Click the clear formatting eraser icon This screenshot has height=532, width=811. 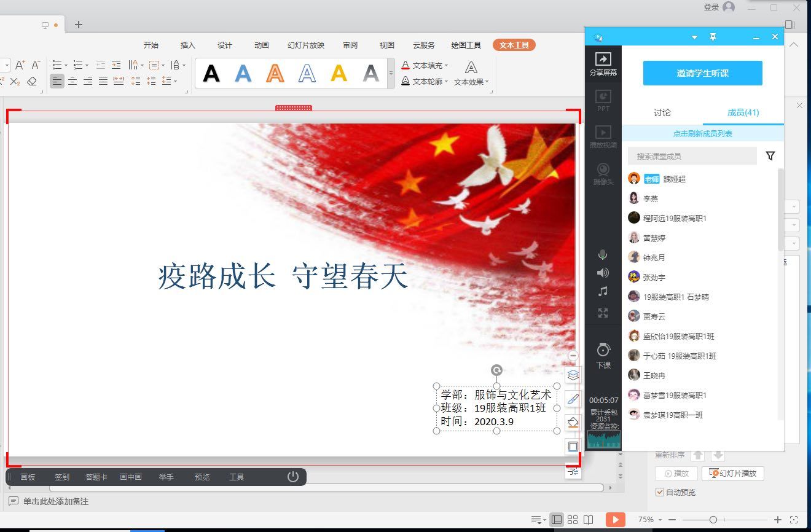click(x=33, y=81)
